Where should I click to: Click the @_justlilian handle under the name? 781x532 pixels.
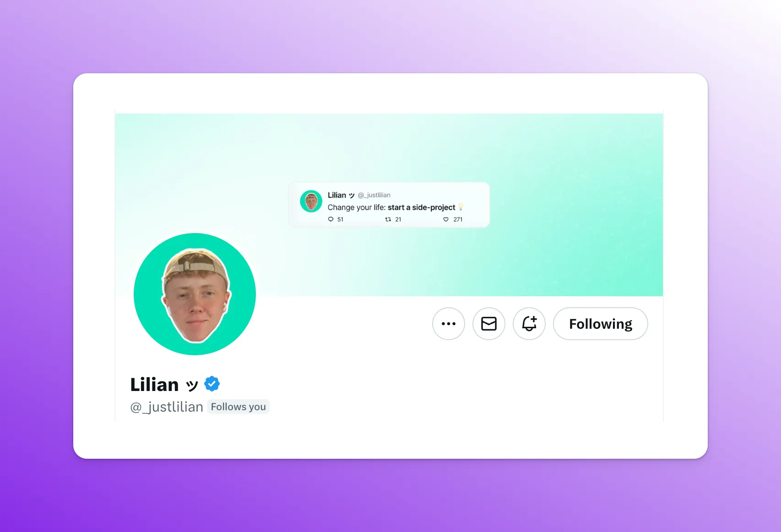point(167,407)
